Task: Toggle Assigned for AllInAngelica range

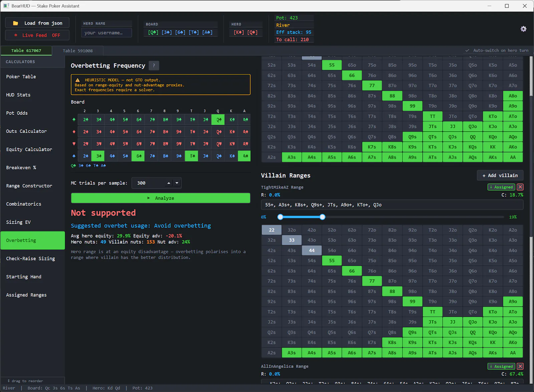Action: point(501,366)
